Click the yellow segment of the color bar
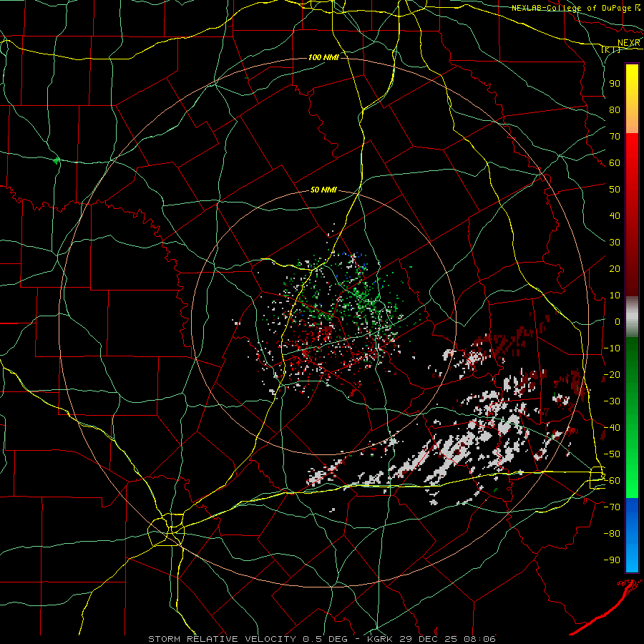644x644 pixels. click(632, 99)
